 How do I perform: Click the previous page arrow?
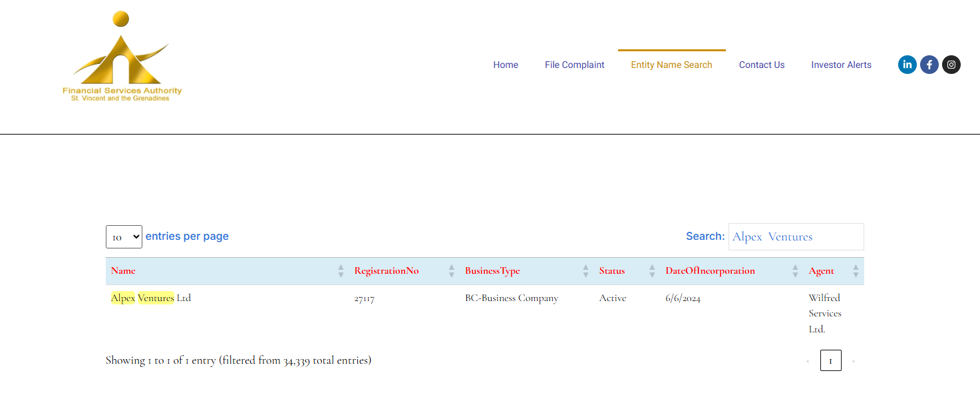point(808,360)
